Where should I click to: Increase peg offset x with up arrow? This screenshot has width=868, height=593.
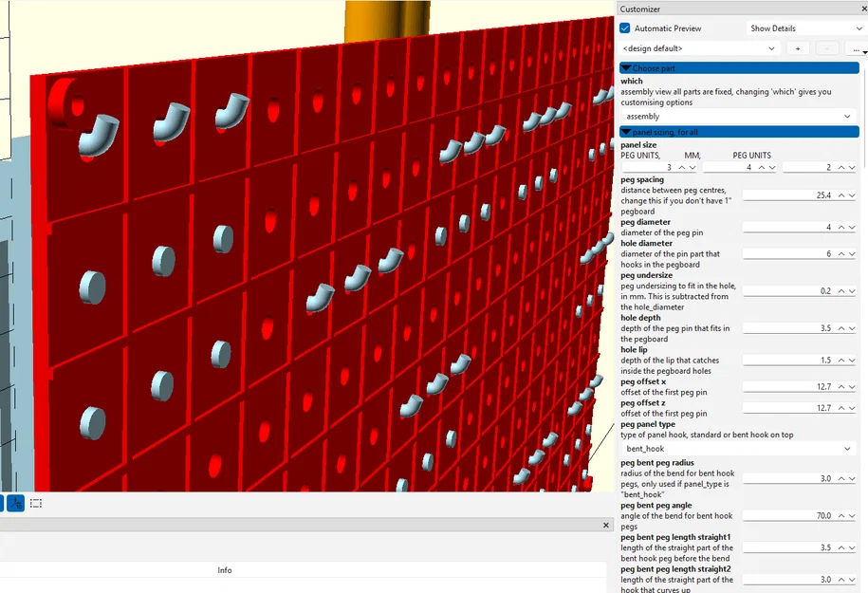[x=841, y=387]
